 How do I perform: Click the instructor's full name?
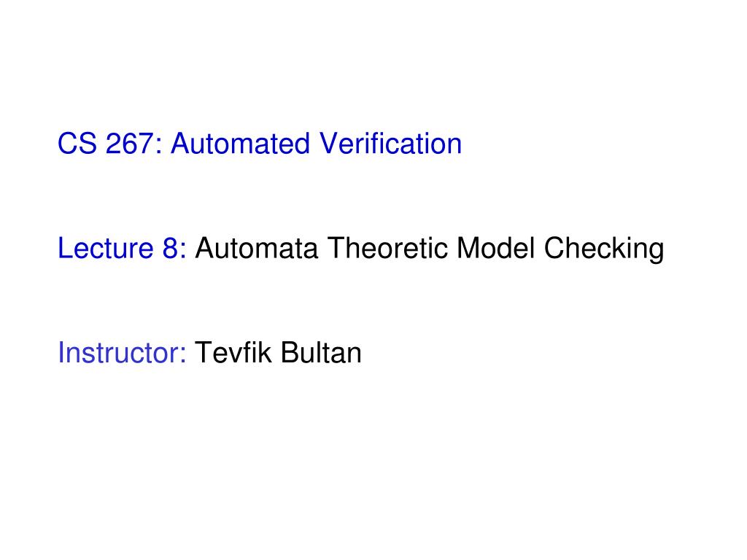coord(278,354)
